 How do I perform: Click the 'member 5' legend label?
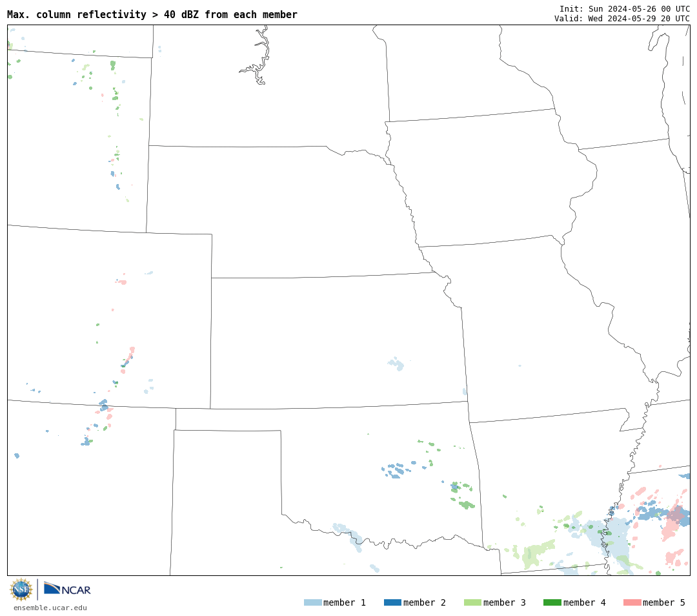(664, 602)
